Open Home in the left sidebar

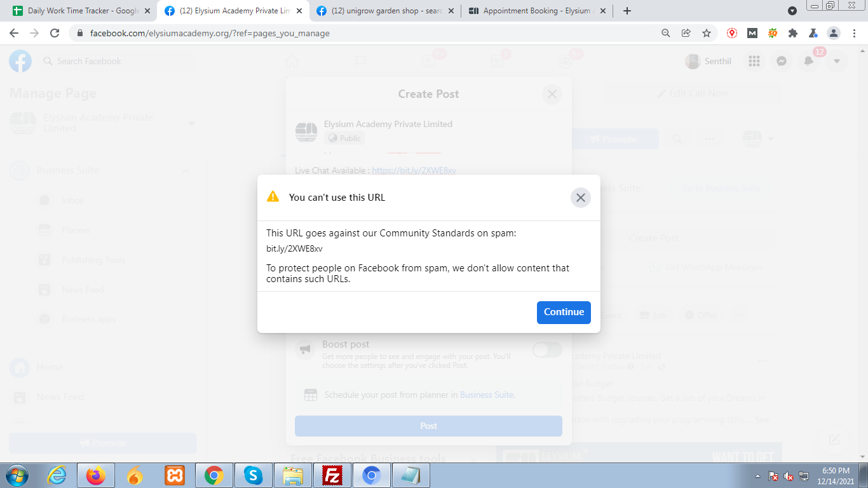click(50, 367)
